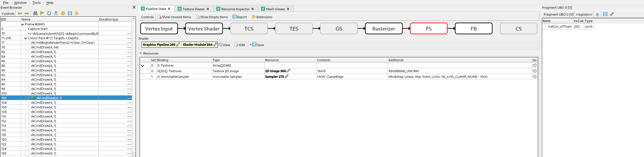Switch to the Texture Viewer tab

coord(193,9)
